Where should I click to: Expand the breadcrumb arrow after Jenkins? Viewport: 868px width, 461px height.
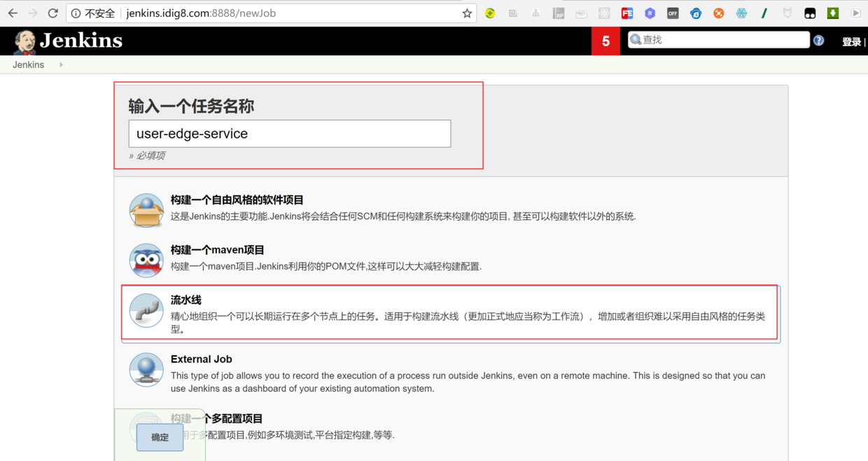tap(60, 64)
